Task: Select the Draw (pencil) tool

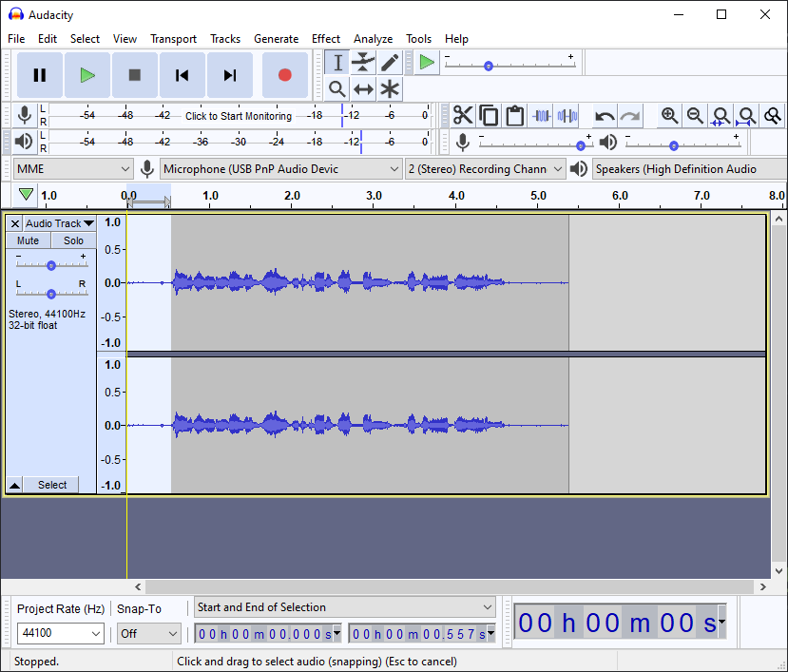Action: [x=389, y=63]
